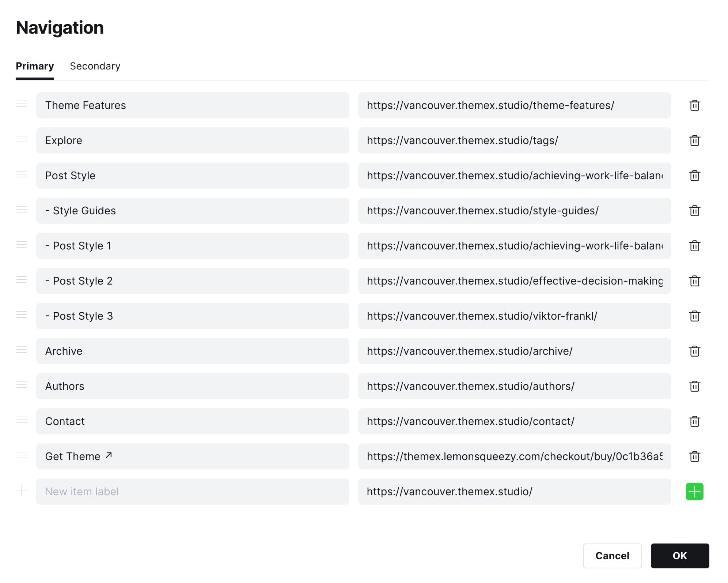Remove the Archive navigation item
The image size is (728, 583).
[694, 351]
